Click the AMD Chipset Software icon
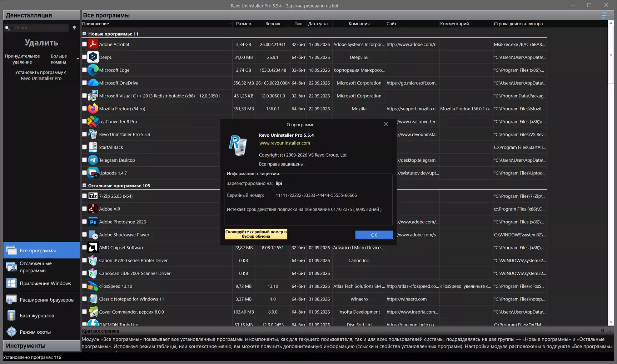The width and height of the screenshot is (617, 364). click(x=93, y=247)
